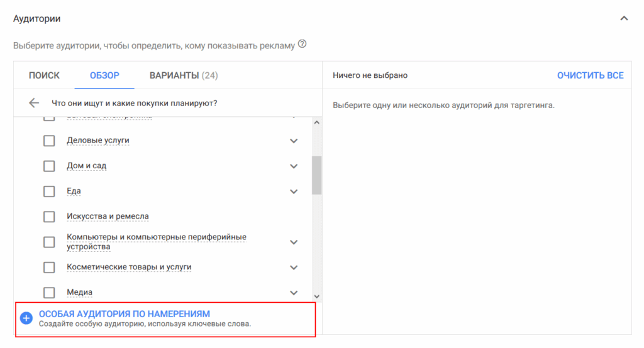644x348 pixels.
Task: Click ОЧИСТИТЬ ВСЕ button
Action: pyautogui.click(x=590, y=75)
